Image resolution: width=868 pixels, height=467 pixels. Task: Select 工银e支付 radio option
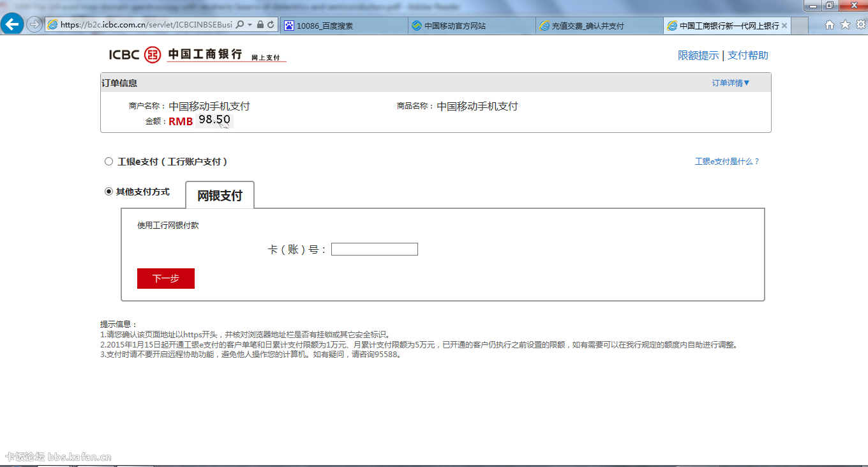pos(108,162)
